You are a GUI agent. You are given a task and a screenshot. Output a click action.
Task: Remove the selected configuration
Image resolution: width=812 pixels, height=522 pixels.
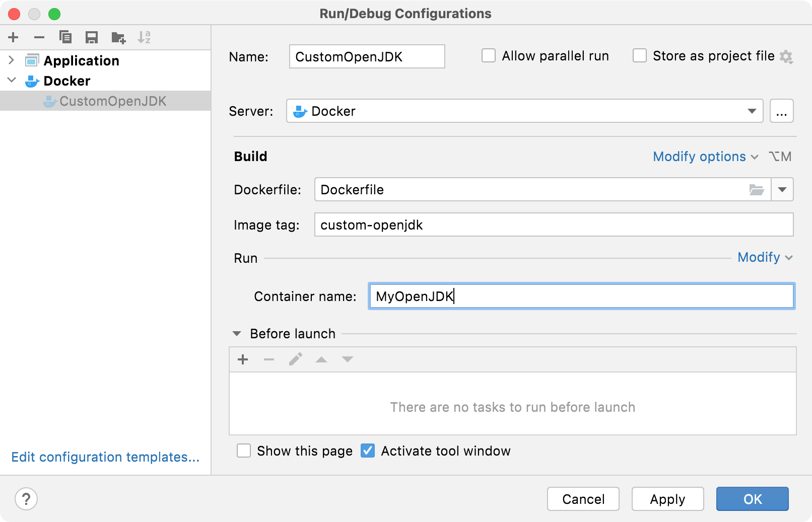[39, 37]
